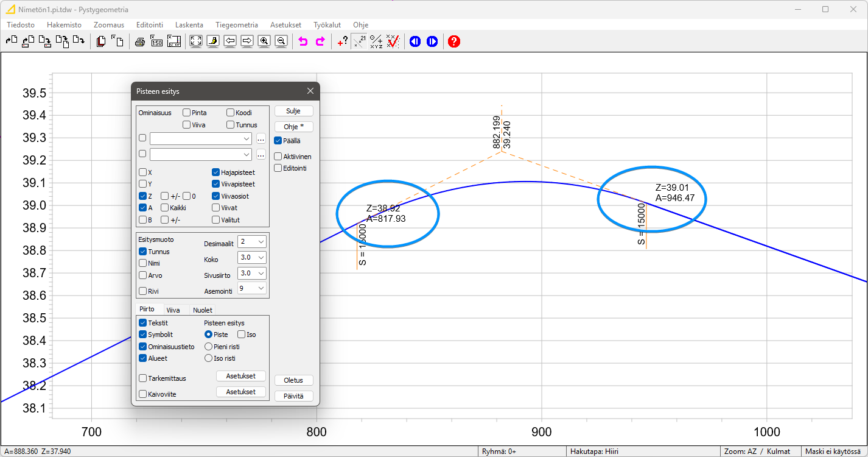Click the zoom out magnifier icon
The width and height of the screenshot is (868, 457).
[x=281, y=41]
